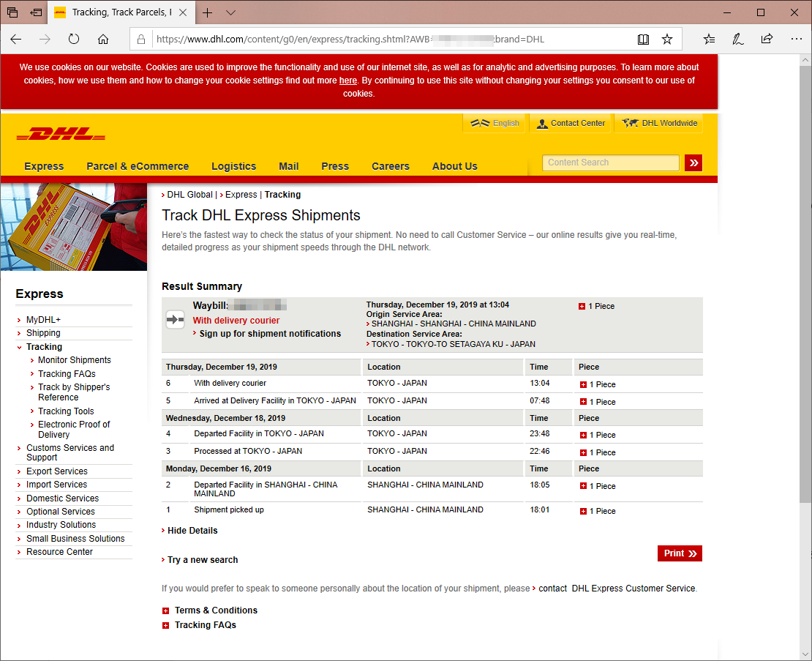Viewport: 812px width, 661px height.
Task: Expand piece for Shipment picked up
Action: 583,511
